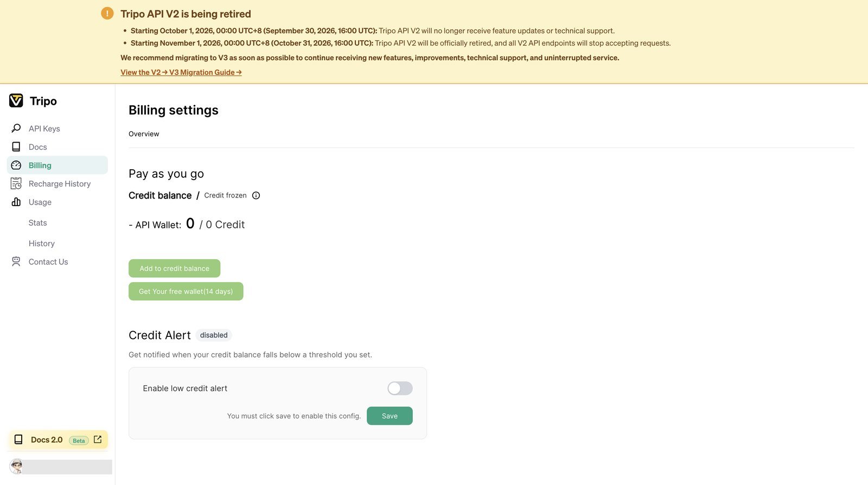Click the Credit frozen info icon
868x485 pixels.
tap(256, 196)
